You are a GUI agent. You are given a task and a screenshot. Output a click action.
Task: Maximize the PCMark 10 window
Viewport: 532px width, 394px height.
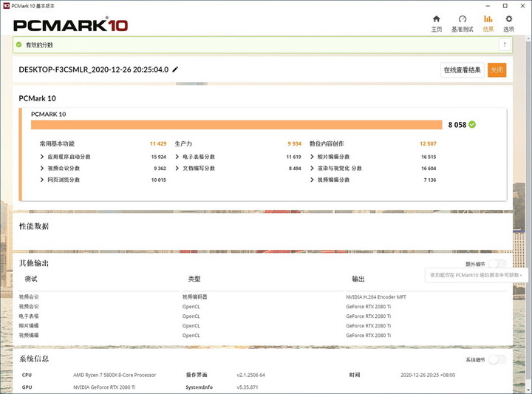click(505, 6)
